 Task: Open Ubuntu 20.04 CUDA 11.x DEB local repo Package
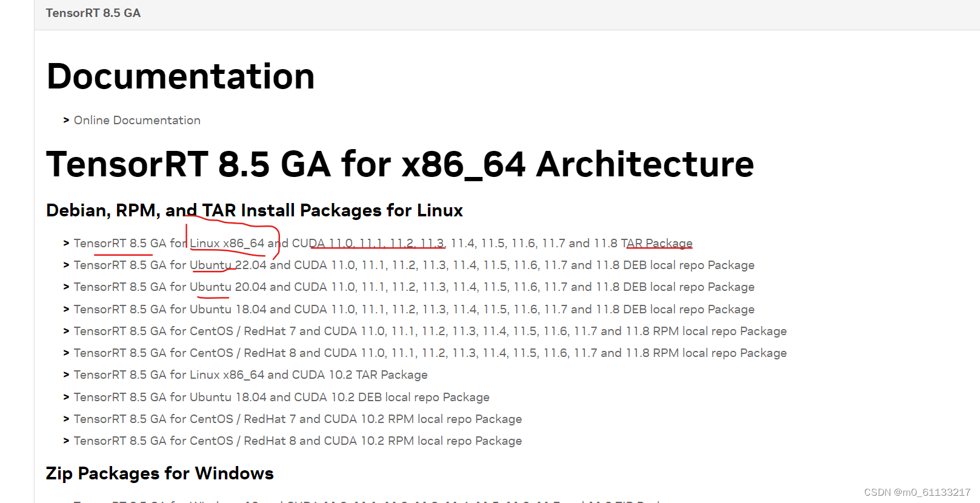click(414, 287)
